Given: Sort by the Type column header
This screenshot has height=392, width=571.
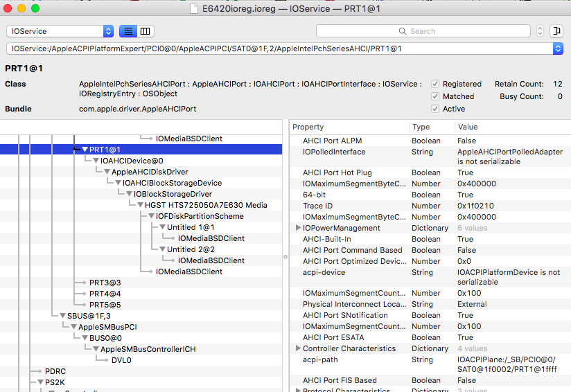Looking at the screenshot, I should (x=431, y=127).
